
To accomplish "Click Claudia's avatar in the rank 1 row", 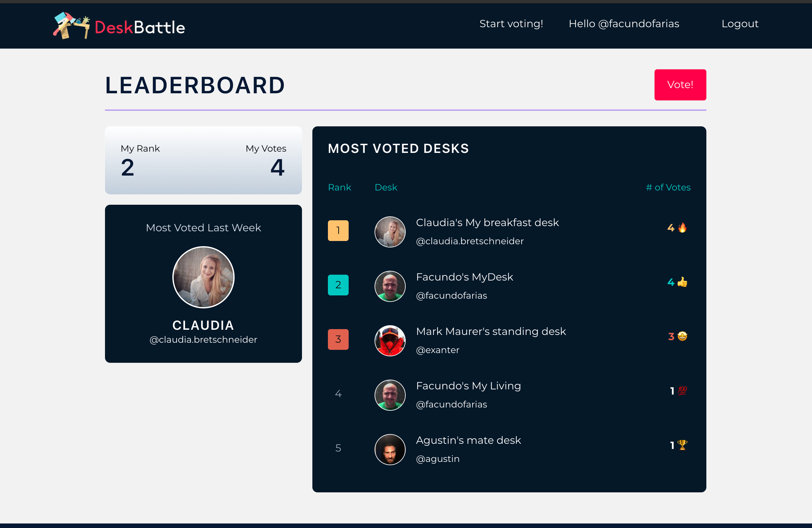I will click(x=390, y=232).
